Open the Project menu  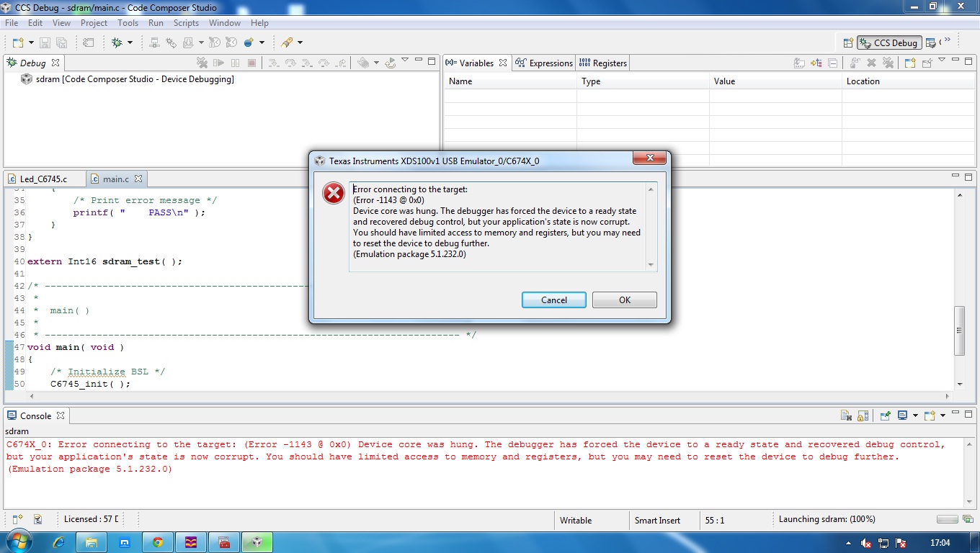pos(94,23)
